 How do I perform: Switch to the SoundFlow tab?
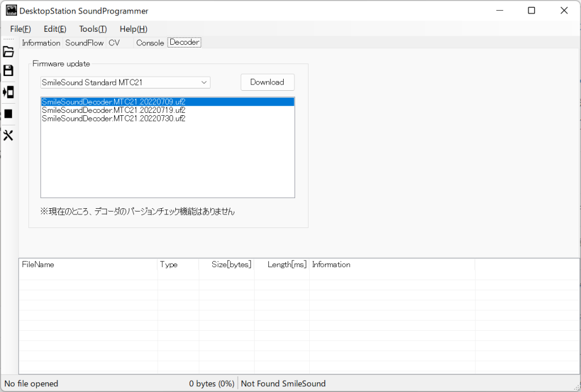tap(85, 43)
